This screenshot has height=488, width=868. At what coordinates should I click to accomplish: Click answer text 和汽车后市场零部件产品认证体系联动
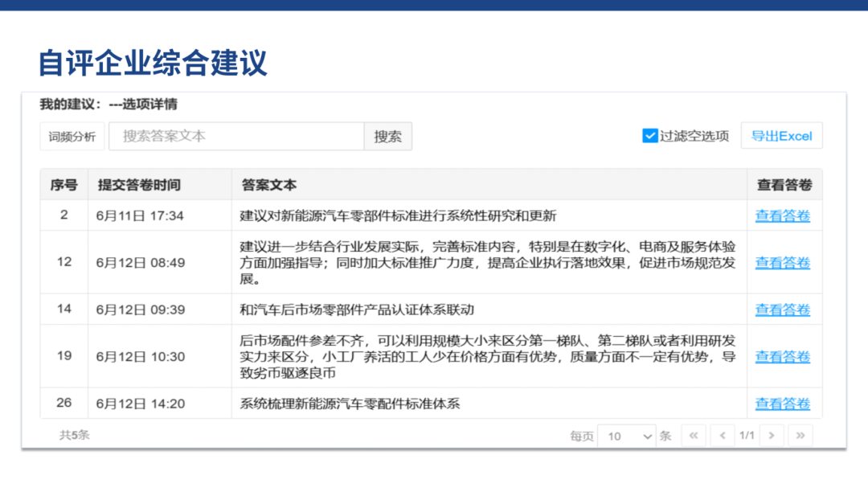pos(357,310)
